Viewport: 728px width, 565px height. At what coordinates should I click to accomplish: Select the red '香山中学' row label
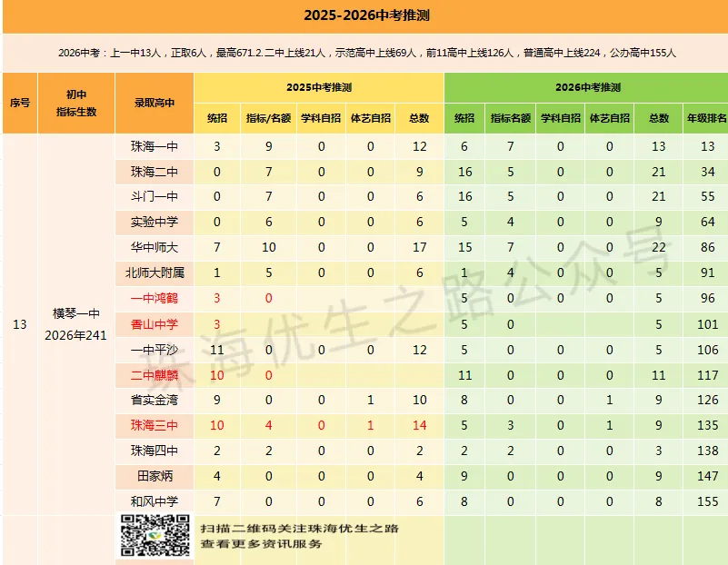coord(155,324)
